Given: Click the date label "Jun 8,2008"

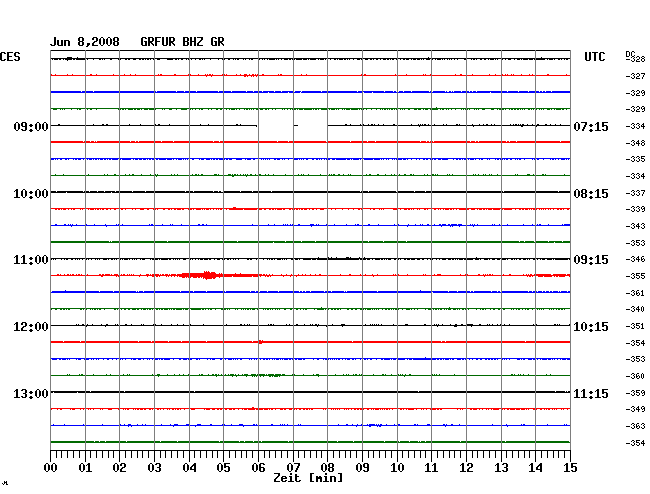Looking at the screenshot, I should pos(85,42).
